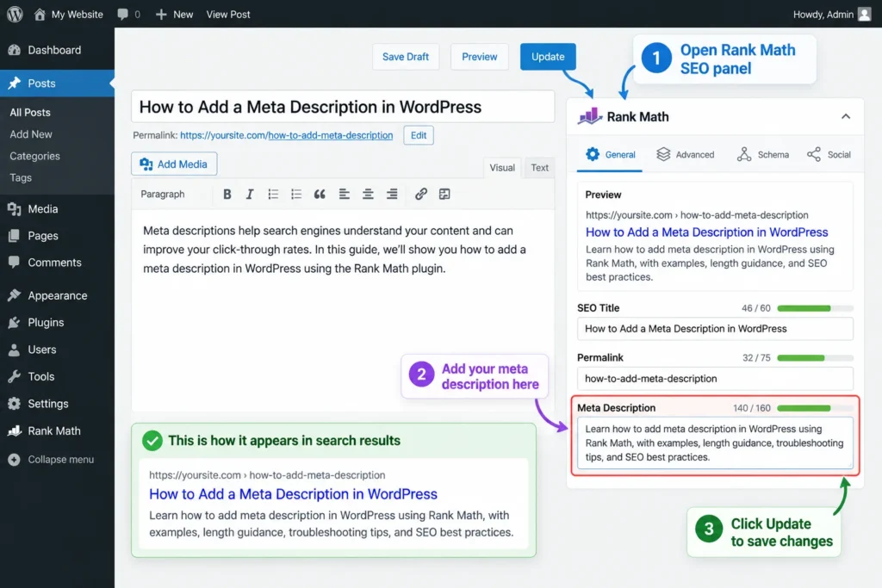Click the Meta Description textarea
Viewport: 882px width, 588px height.
[715, 443]
